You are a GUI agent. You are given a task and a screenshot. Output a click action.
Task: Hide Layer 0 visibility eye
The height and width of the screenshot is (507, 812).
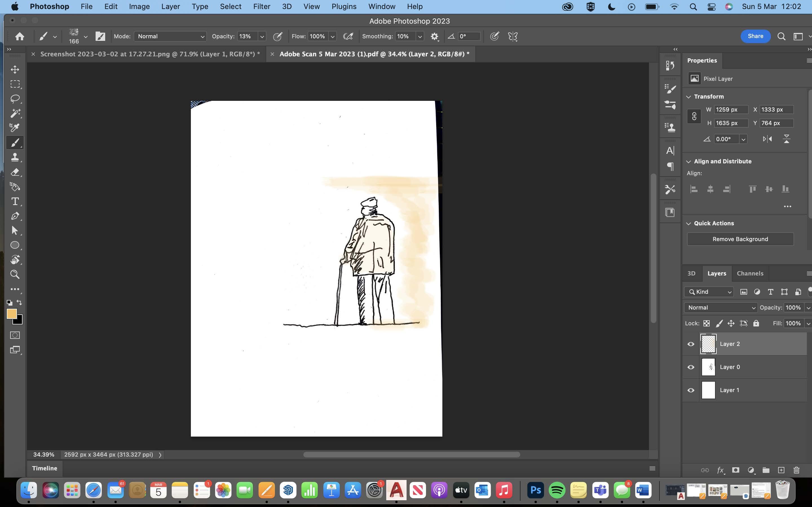691,367
